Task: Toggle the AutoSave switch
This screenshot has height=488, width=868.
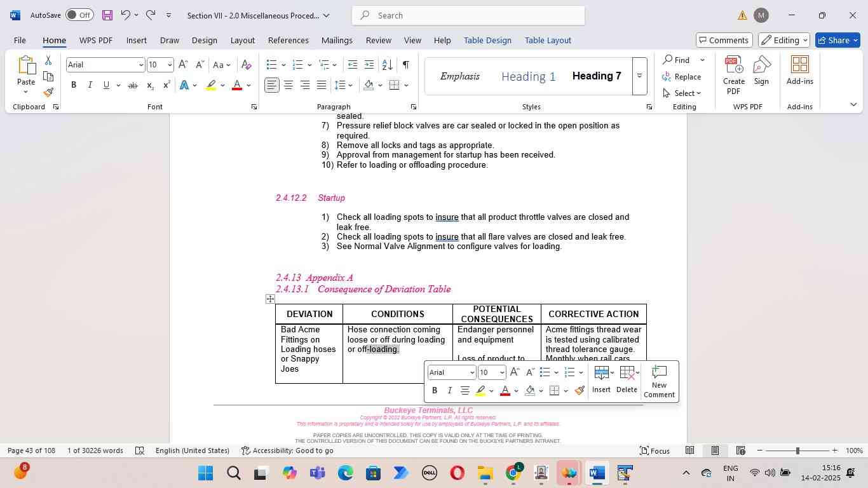Action: 79,15
